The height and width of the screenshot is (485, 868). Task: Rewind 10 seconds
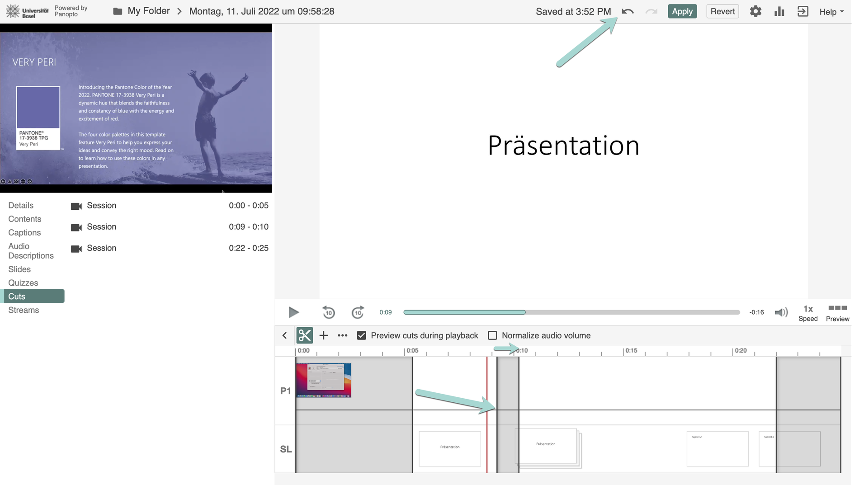(x=329, y=312)
